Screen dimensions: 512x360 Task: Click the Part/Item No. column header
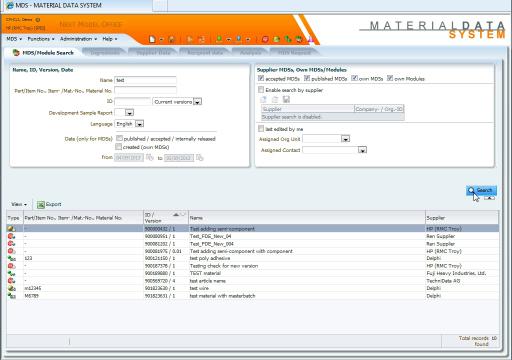point(83,218)
